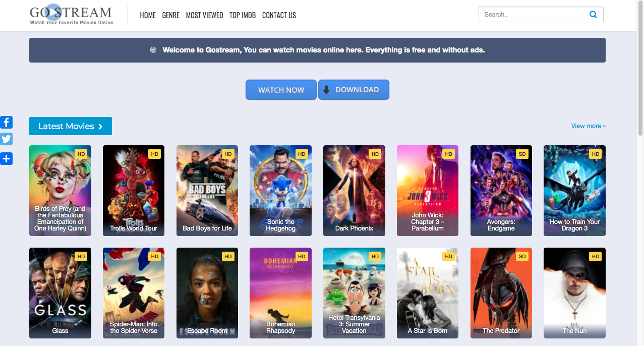The height and width of the screenshot is (346, 644).
Task: Click the HD badge on Dark Phoenix poster
Action: pyautogui.click(x=375, y=154)
